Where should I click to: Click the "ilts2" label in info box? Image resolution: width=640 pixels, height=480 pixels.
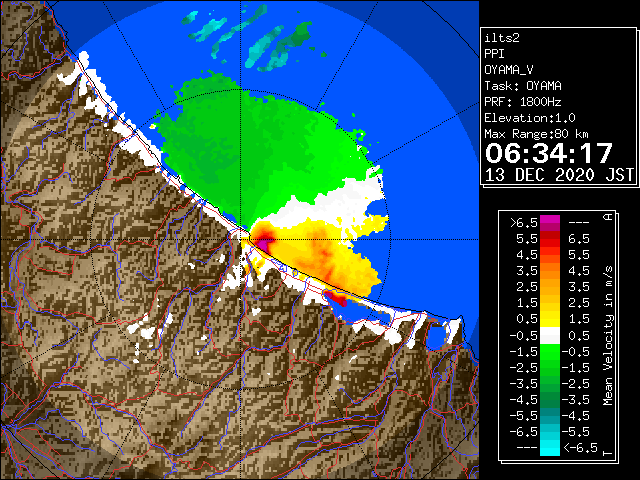point(502,38)
